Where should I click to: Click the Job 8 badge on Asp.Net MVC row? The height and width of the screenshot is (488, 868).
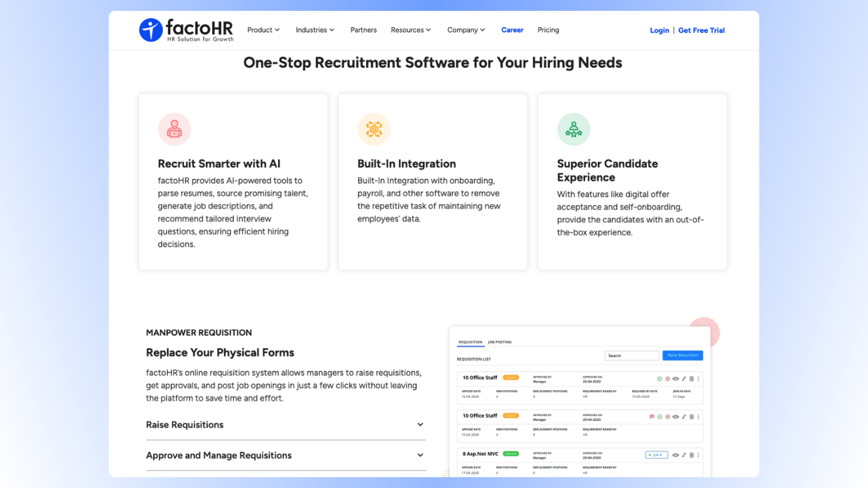(655, 455)
